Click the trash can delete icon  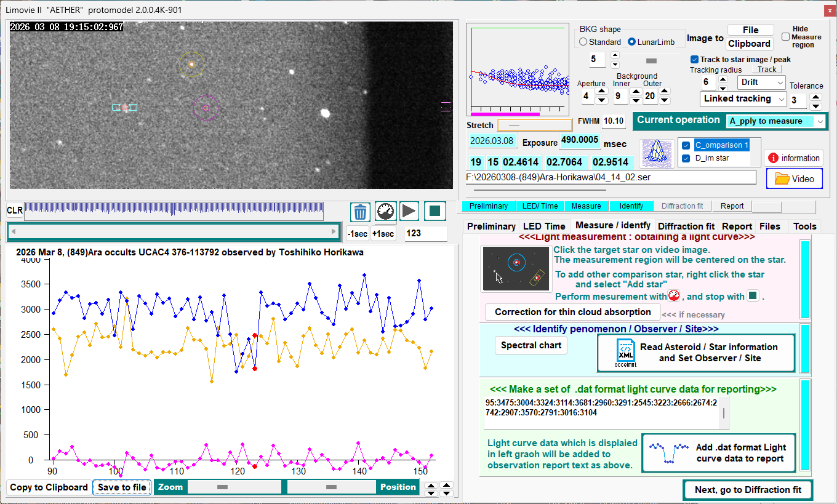tap(360, 212)
